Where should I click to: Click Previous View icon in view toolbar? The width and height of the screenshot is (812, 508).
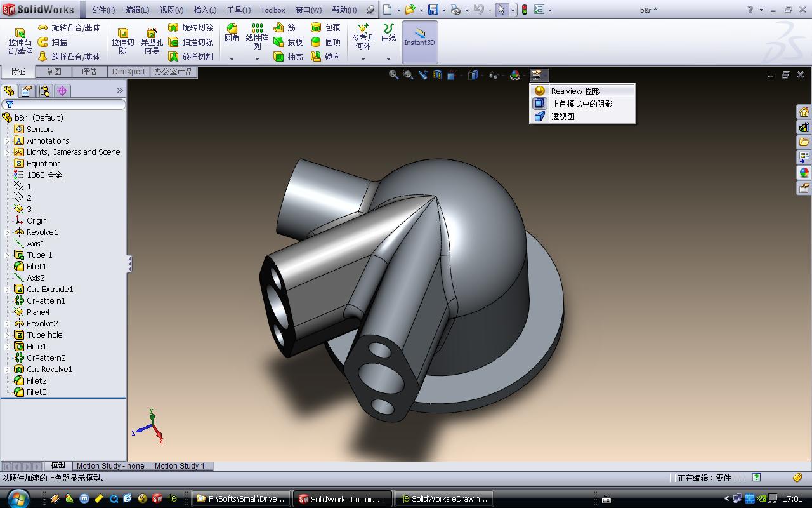click(423, 75)
